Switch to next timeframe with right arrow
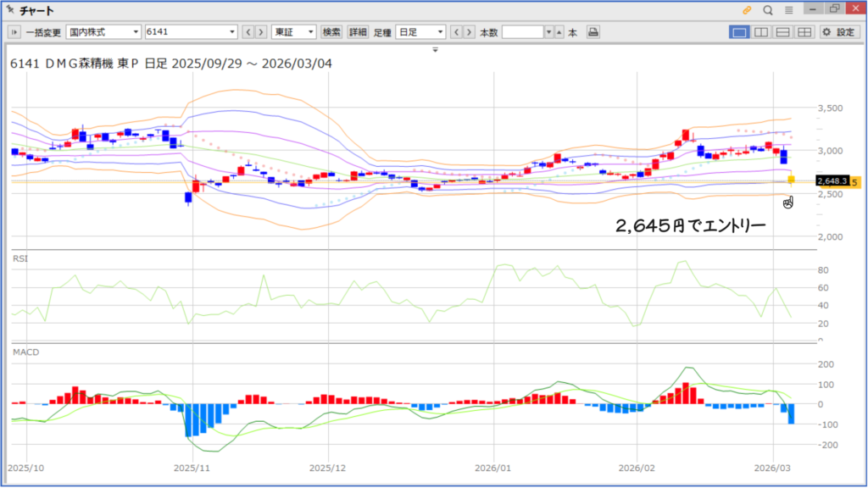This screenshot has height=488, width=868. pyautogui.click(x=470, y=32)
